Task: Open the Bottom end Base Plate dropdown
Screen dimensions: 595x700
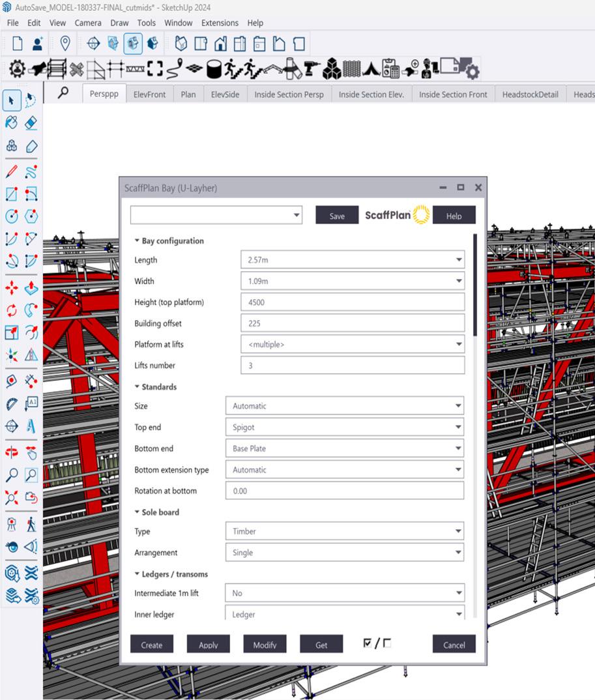Action: (345, 448)
